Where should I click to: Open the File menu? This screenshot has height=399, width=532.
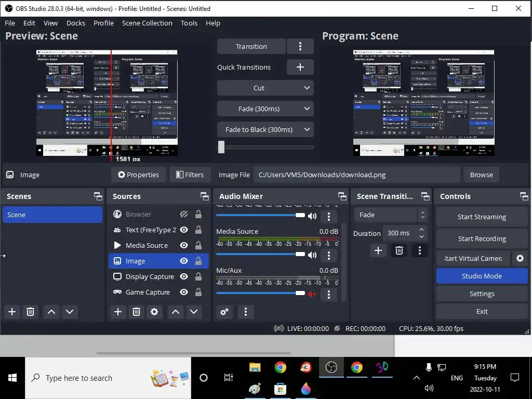point(10,23)
